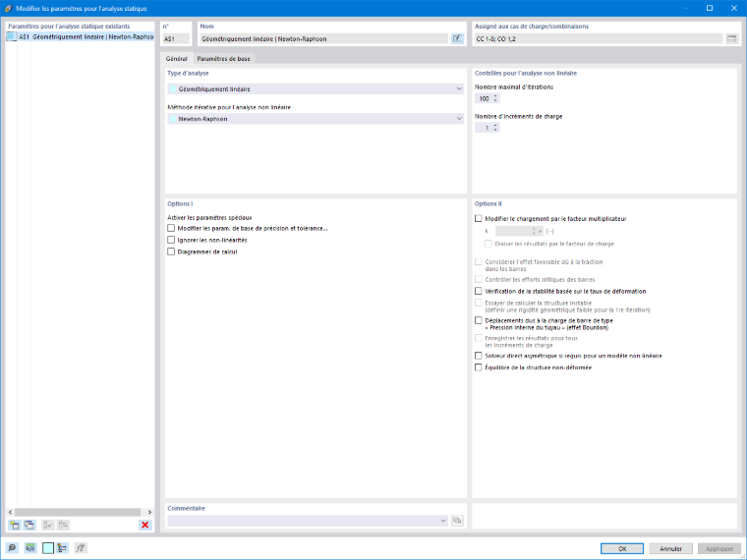Image resolution: width=747 pixels, height=560 pixels.
Task: Click stepper arrows for Nombre d'incréments de charge
Action: point(495,128)
